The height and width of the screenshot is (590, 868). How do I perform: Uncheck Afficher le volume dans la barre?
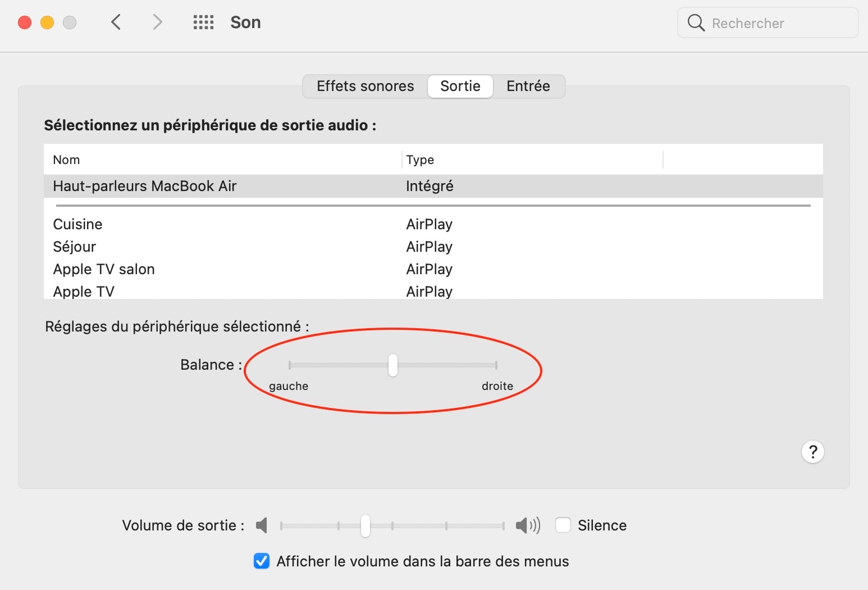(x=262, y=561)
